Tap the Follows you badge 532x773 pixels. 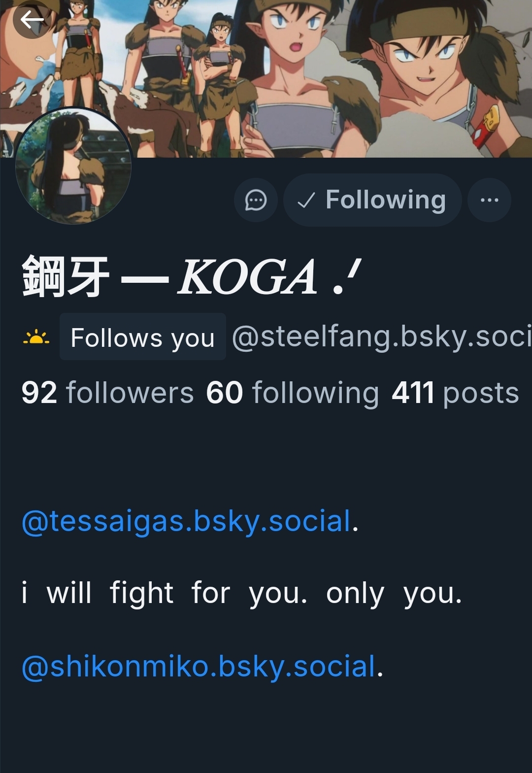143,337
